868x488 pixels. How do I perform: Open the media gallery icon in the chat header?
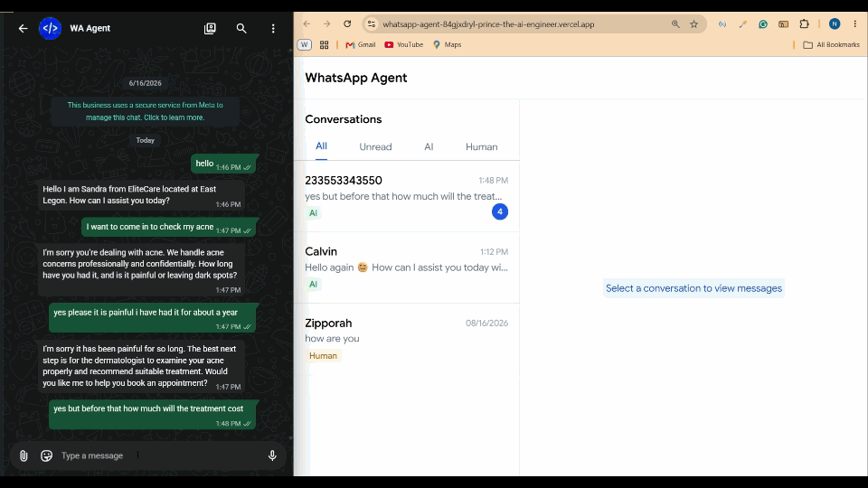[x=210, y=28]
